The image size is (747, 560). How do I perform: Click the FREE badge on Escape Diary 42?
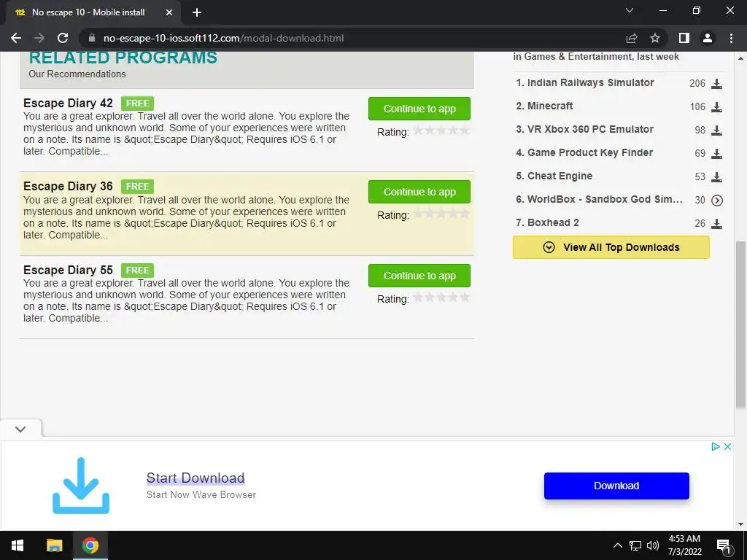tap(137, 104)
